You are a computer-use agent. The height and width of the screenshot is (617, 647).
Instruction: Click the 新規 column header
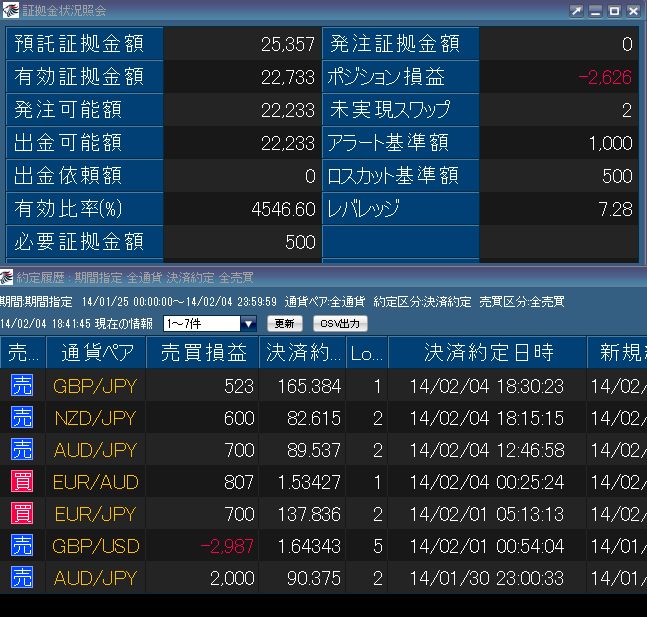[617, 352]
